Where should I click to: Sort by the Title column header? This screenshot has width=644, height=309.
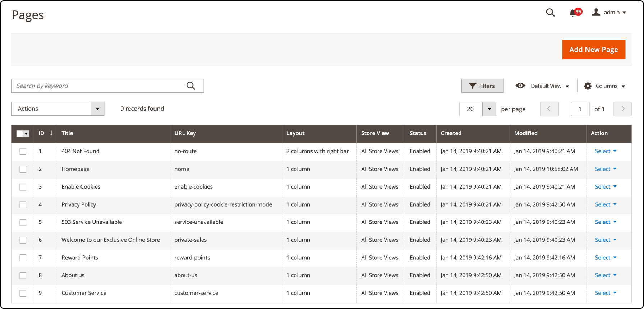point(114,133)
